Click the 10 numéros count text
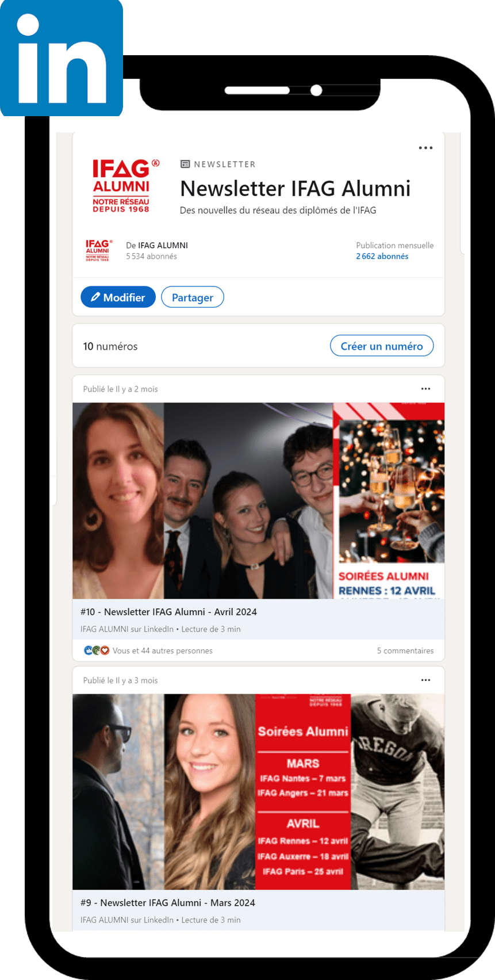Viewport: 495px width, 980px height. (x=110, y=346)
